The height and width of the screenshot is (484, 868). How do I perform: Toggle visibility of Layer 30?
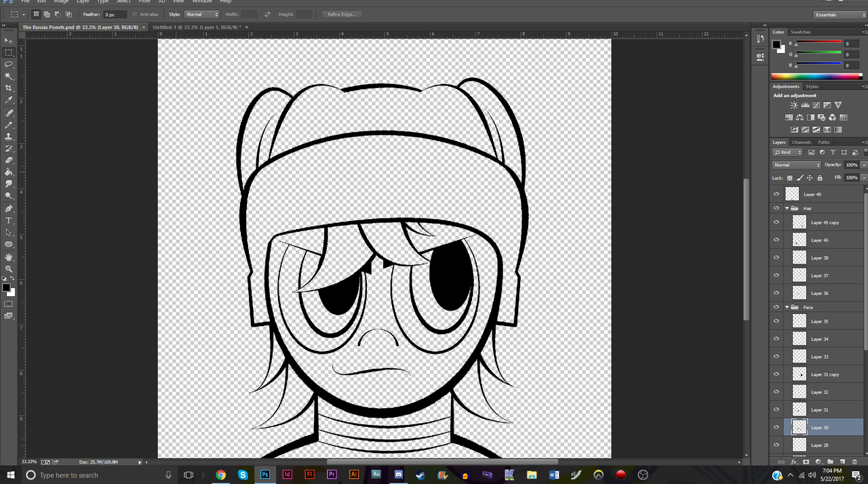pyautogui.click(x=776, y=427)
